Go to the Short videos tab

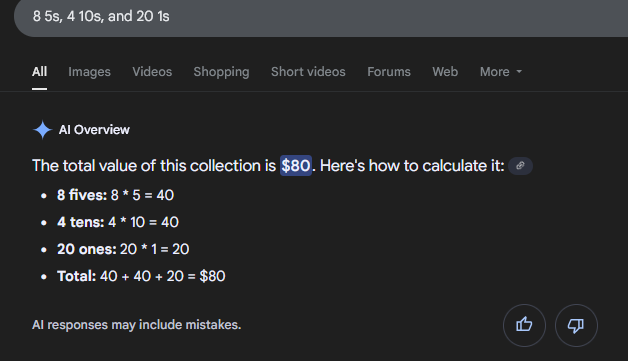pyautogui.click(x=308, y=72)
